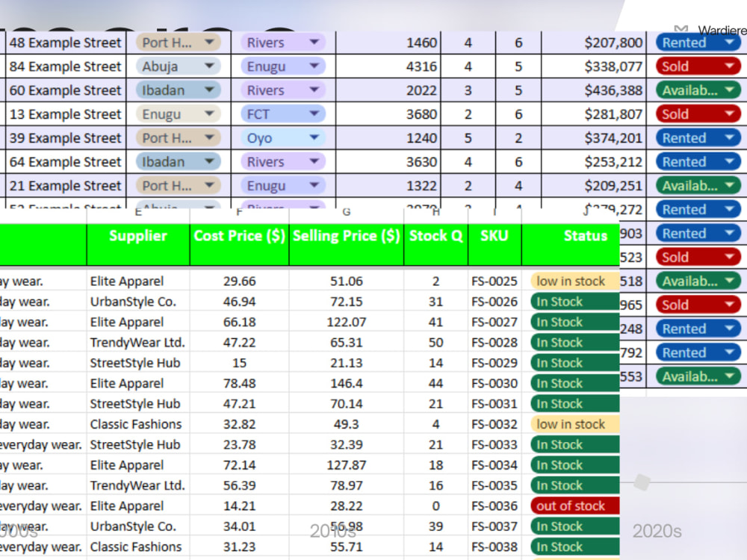
Task: Select the Cost Price ($) header cell
Action: (239, 244)
